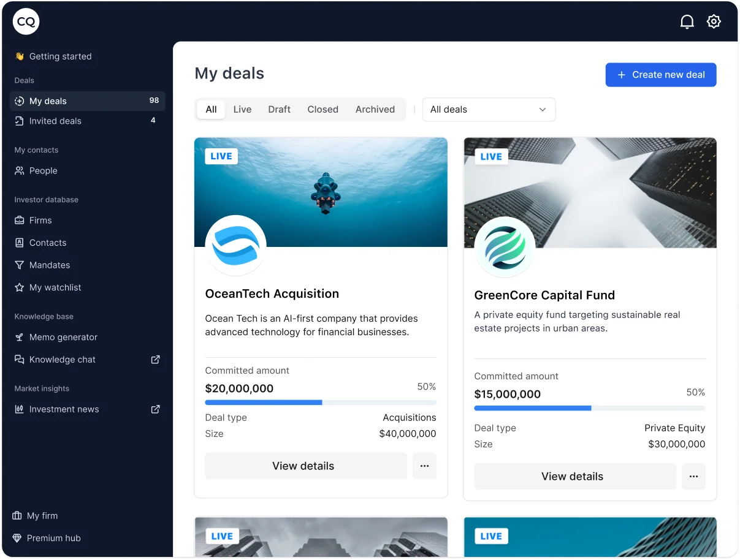Screen dimensions: 740x560
Task: Open the Invited deals list
Action: point(55,121)
